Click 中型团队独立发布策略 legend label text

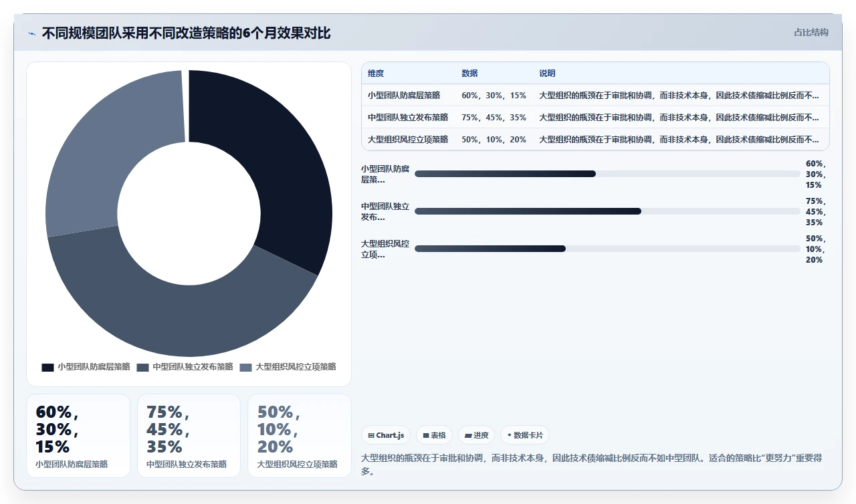(x=193, y=367)
